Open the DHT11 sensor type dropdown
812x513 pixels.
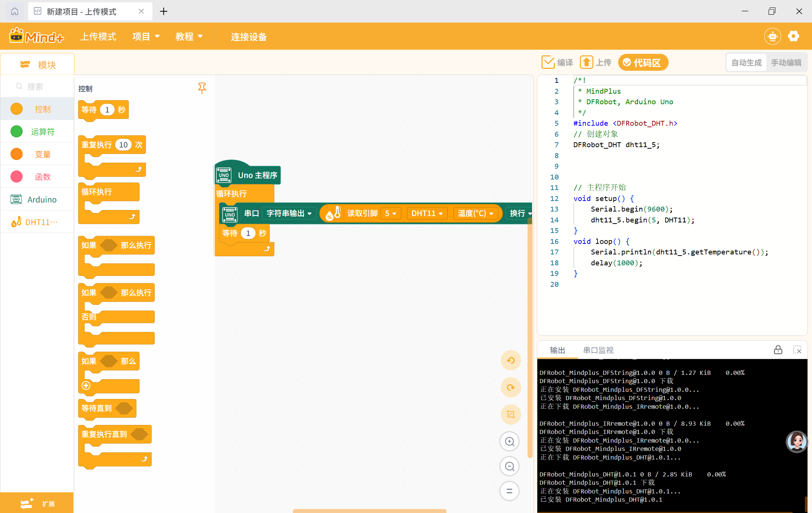(x=427, y=213)
